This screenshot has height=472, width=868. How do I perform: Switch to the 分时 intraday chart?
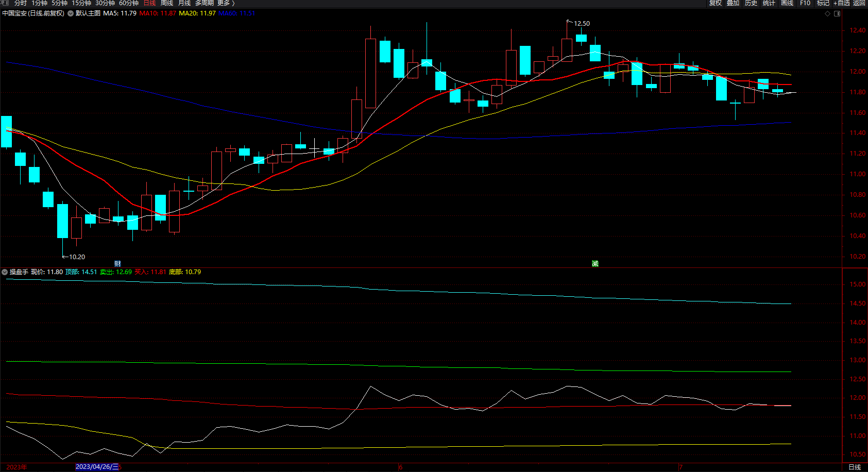pyautogui.click(x=21, y=3)
